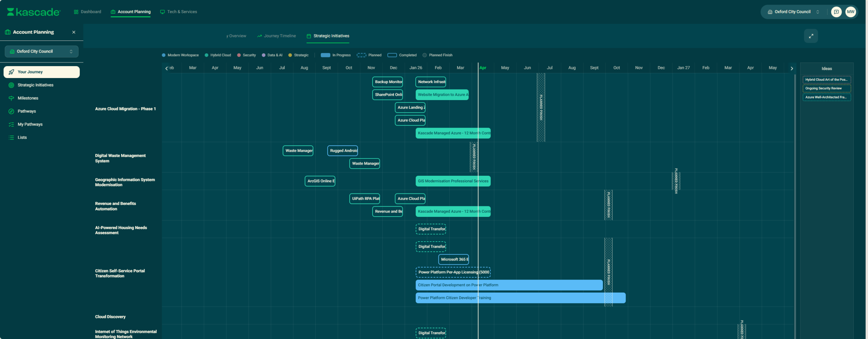
Task: Switch to the Journey Timeline tab
Action: pyautogui.click(x=276, y=36)
